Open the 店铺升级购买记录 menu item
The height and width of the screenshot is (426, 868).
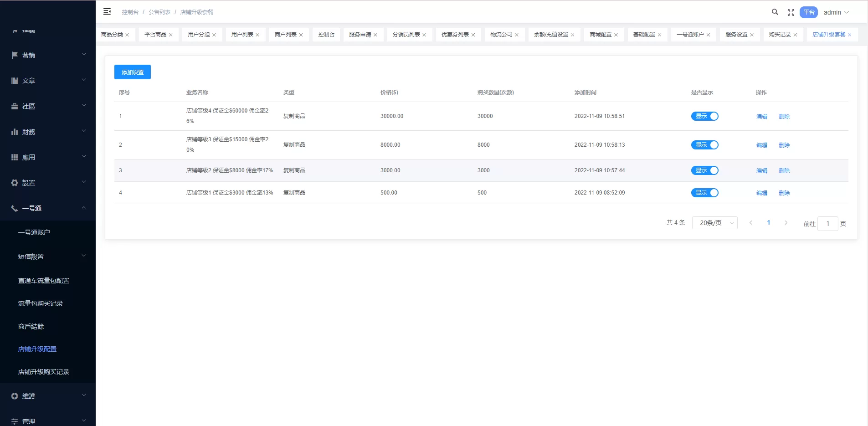click(43, 371)
